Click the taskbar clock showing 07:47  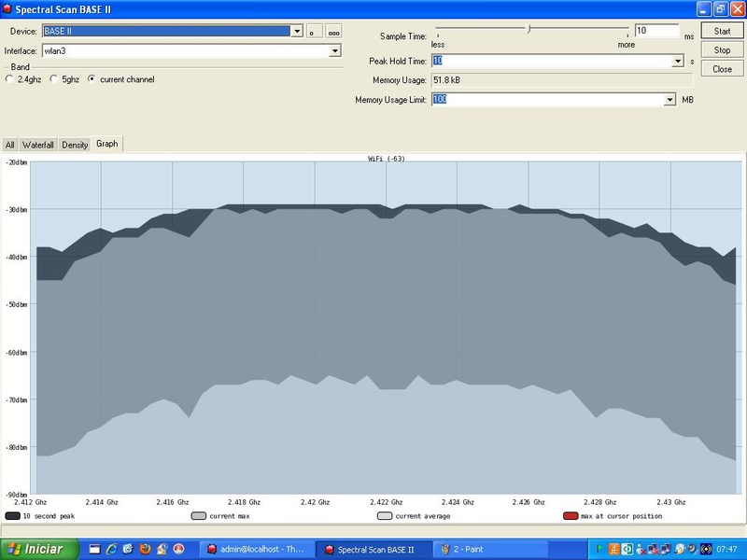726,549
